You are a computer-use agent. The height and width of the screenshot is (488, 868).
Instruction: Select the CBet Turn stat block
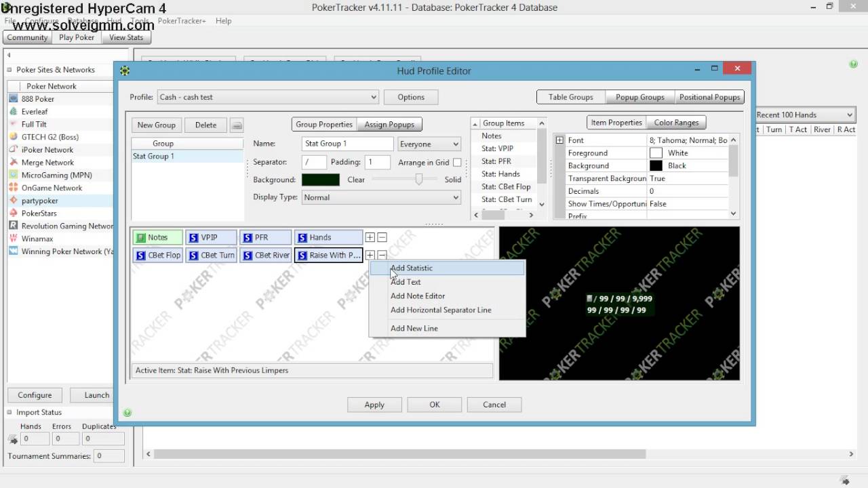click(212, 256)
